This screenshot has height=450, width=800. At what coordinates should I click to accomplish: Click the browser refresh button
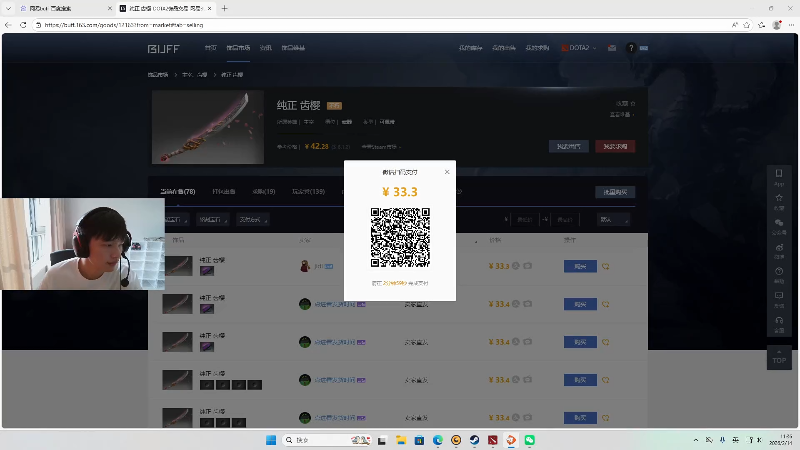coord(23,24)
